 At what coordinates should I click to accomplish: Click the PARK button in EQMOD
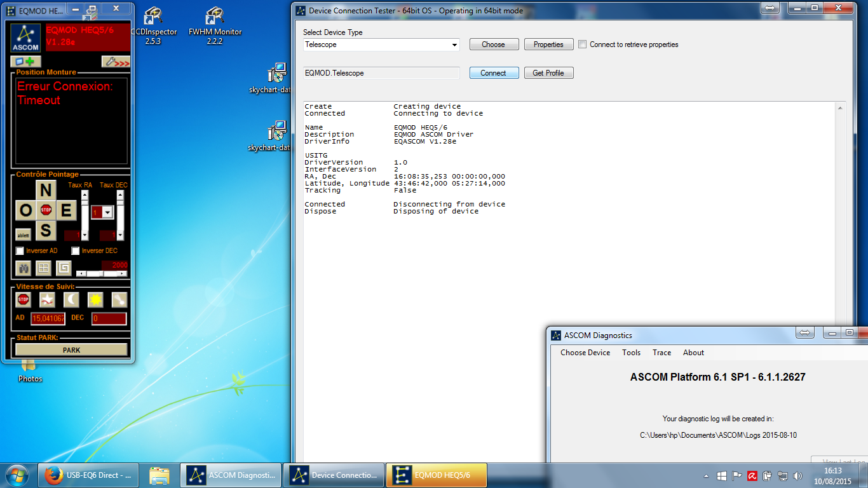71,350
